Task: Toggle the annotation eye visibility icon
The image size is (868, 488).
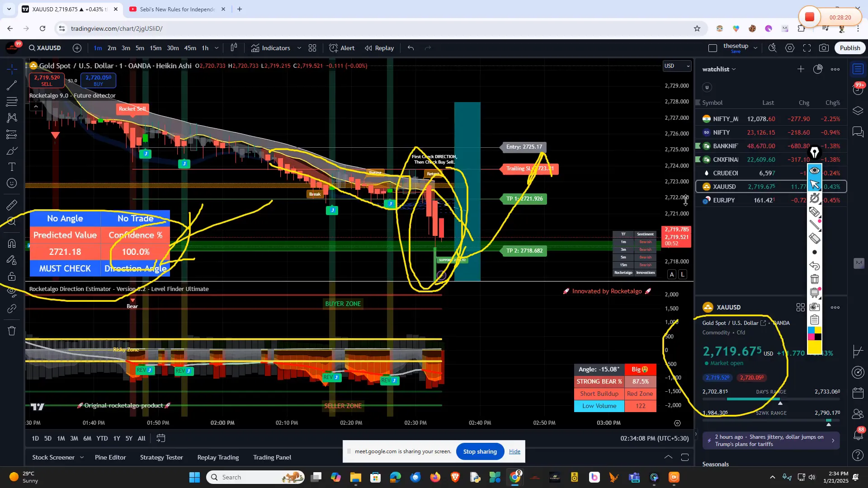Action: click(815, 170)
